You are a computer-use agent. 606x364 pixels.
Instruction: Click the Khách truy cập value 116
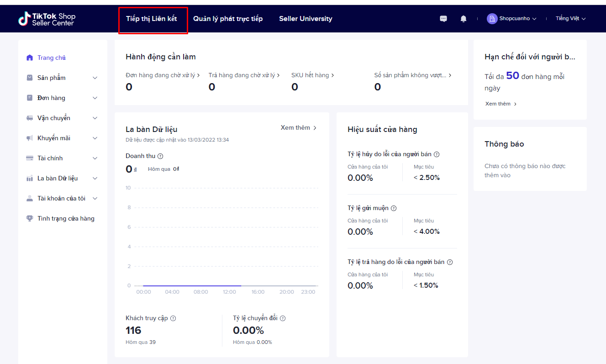point(133,330)
